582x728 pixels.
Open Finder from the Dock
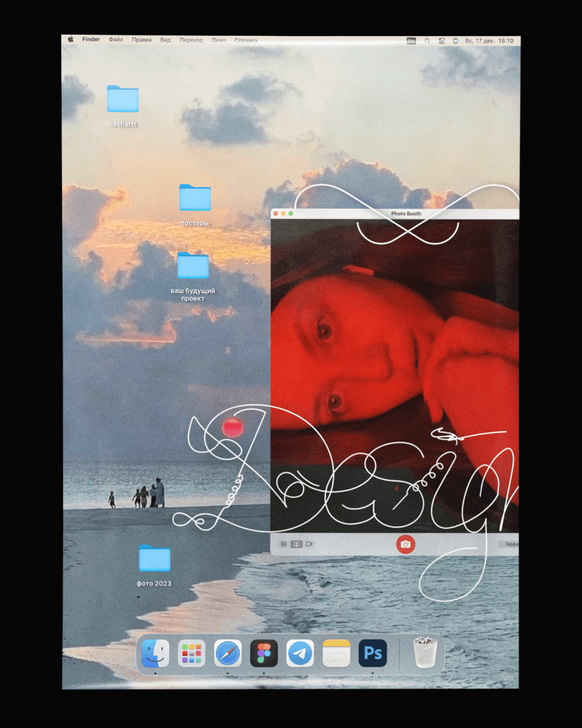tap(155, 653)
